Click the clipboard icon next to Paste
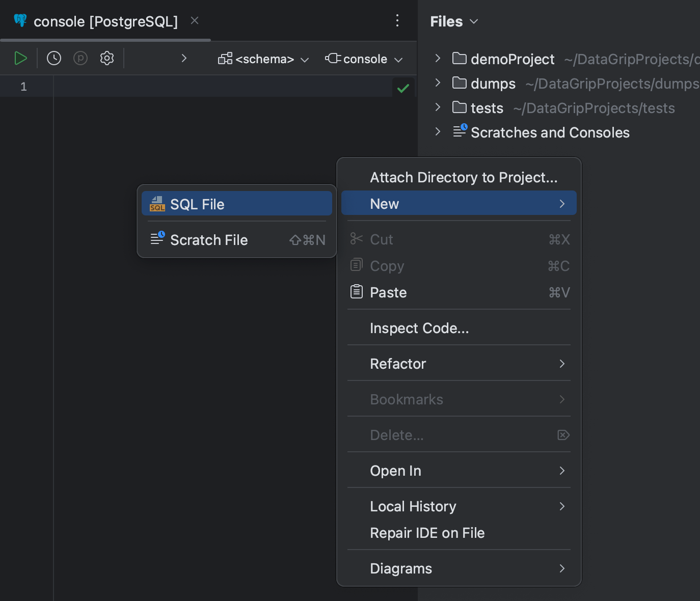The width and height of the screenshot is (700, 601). click(357, 291)
